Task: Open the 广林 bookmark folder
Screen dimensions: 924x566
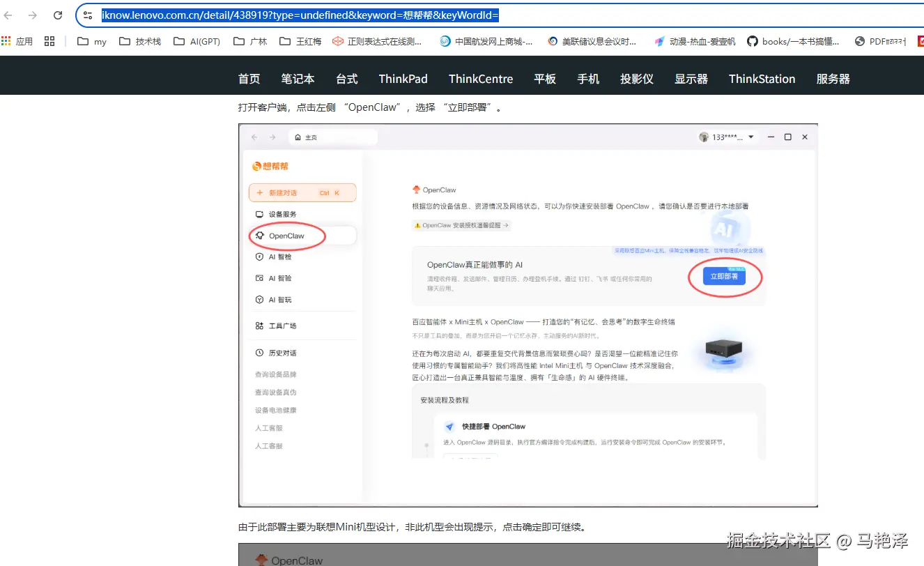Action: coord(250,41)
